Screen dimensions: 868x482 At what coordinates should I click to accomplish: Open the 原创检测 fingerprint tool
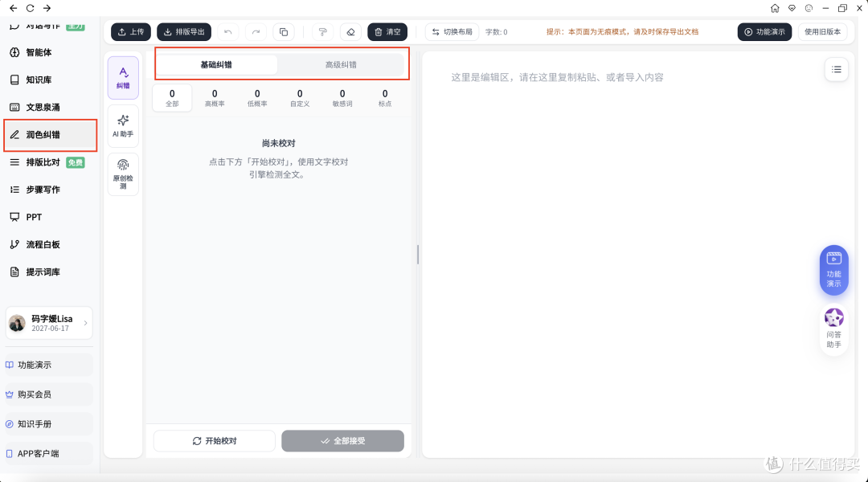[123, 174]
